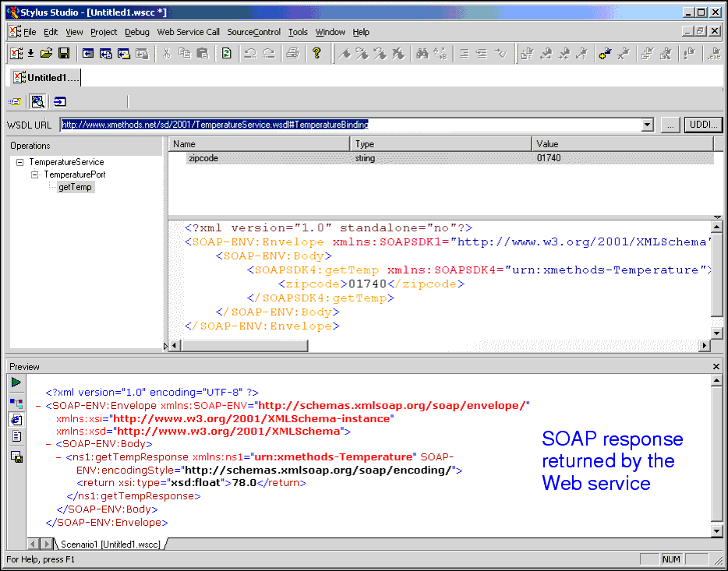Click the yellow question mark Help icon
The image size is (728, 571).
point(316,53)
